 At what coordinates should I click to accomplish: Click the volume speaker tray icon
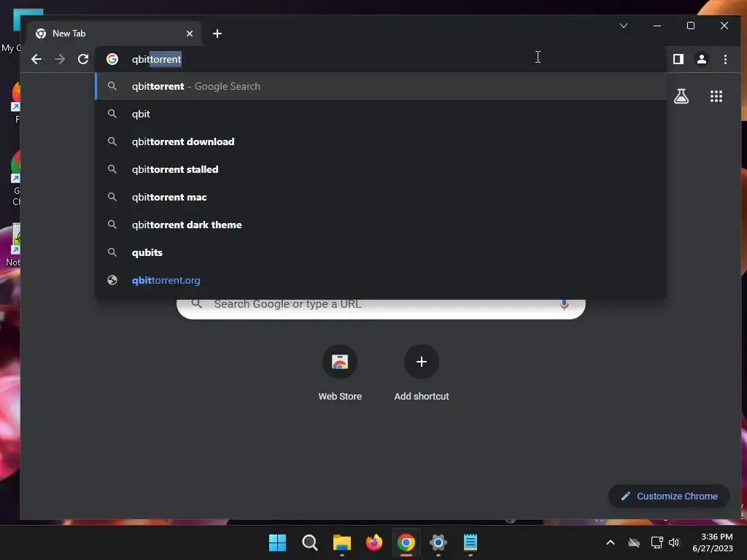[674, 542]
